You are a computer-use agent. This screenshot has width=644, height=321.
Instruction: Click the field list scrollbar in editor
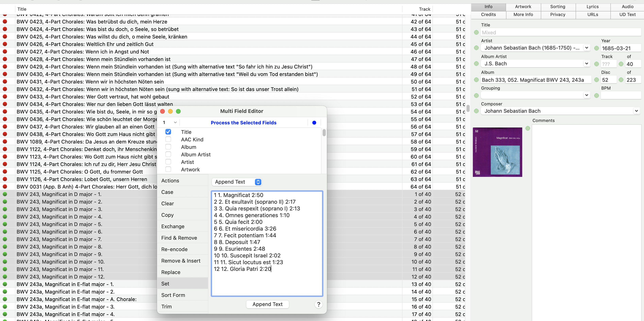coord(324,133)
